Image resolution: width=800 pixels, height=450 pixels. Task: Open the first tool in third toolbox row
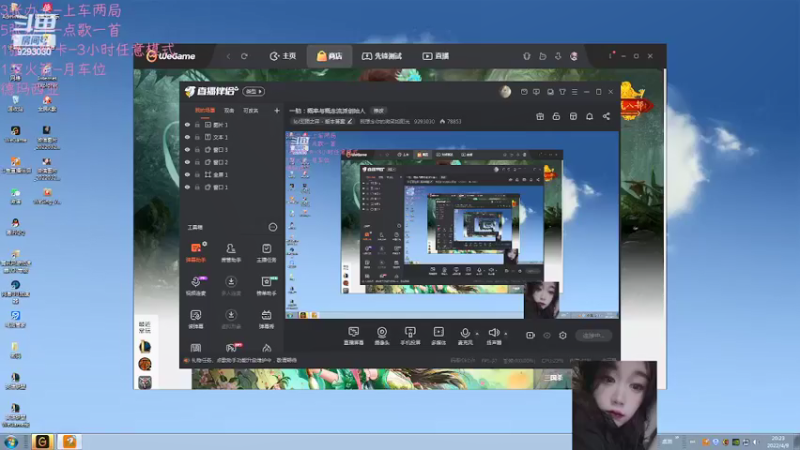tap(196, 319)
